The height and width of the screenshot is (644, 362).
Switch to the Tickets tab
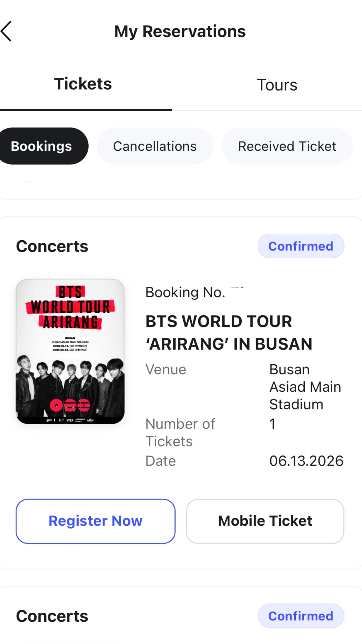(83, 84)
